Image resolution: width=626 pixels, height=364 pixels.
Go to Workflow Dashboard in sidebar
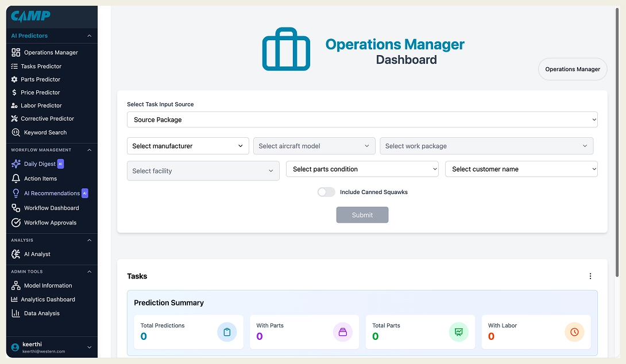click(51, 208)
